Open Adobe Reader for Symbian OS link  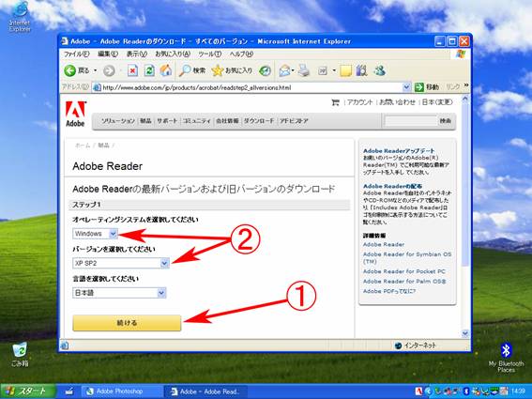(407, 258)
